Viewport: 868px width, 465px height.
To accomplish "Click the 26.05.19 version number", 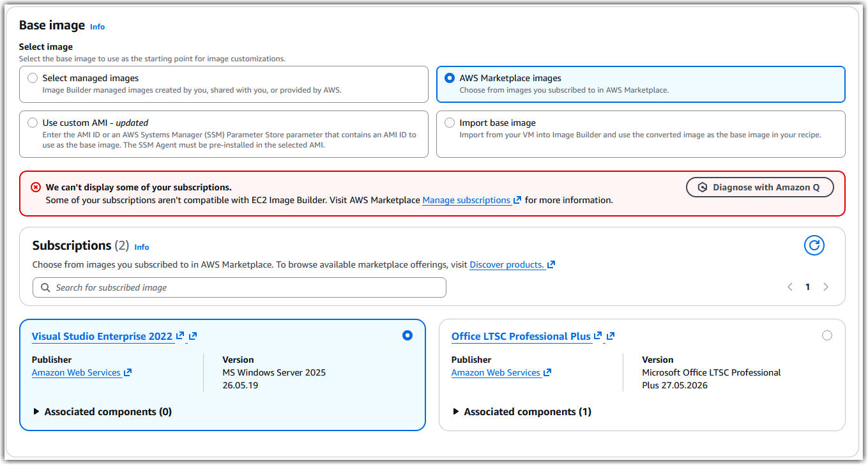I will 240,385.
